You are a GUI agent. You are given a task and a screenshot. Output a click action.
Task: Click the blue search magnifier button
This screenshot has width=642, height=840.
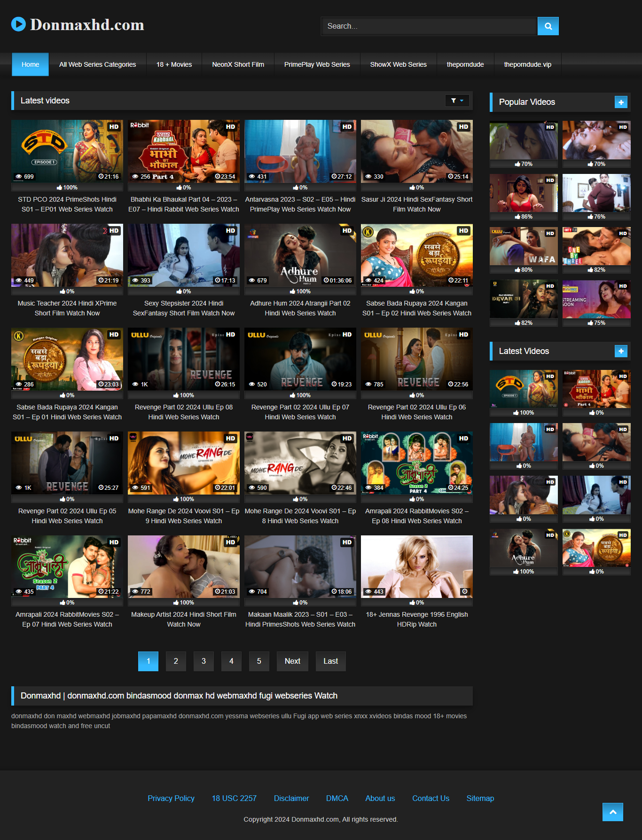(548, 26)
